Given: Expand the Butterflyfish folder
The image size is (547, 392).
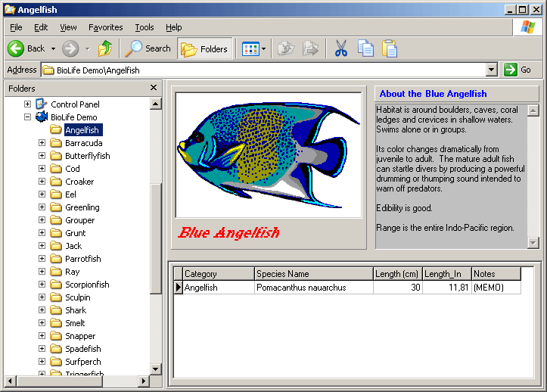Looking at the screenshot, I should (x=42, y=155).
